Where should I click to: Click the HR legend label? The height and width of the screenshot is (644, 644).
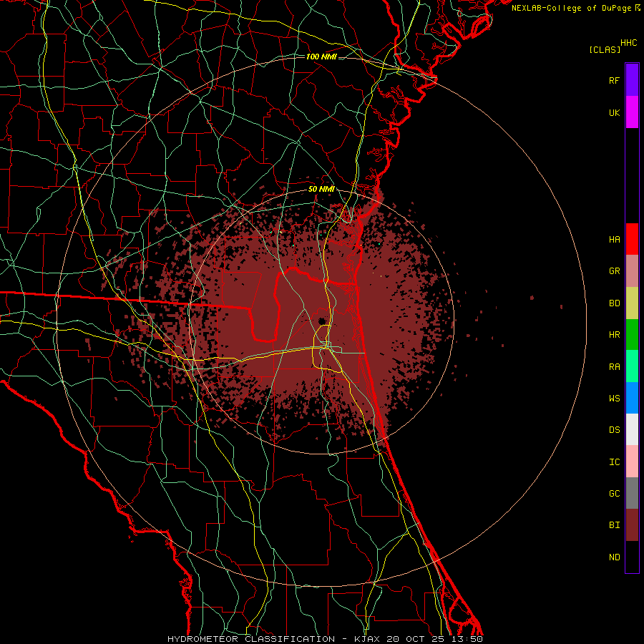(x=614, y=335)
